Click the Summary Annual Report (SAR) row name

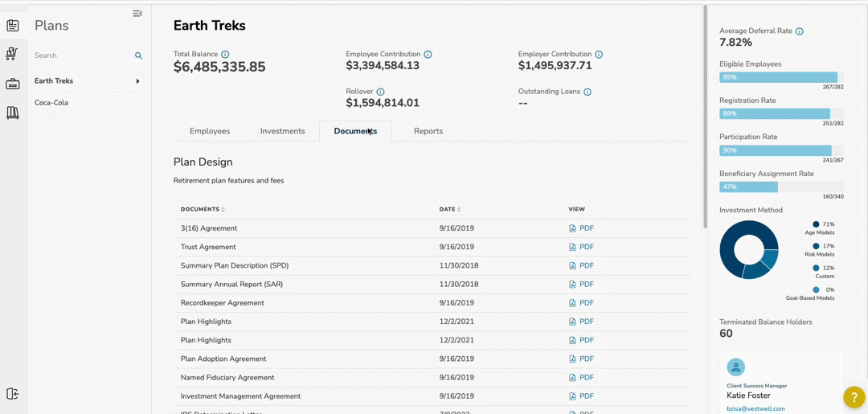pos(232,284)
